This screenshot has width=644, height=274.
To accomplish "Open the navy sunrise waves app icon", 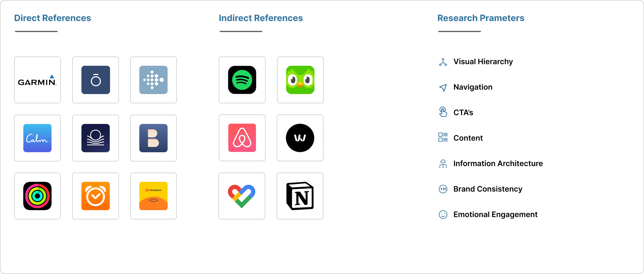I will point(96,138).
